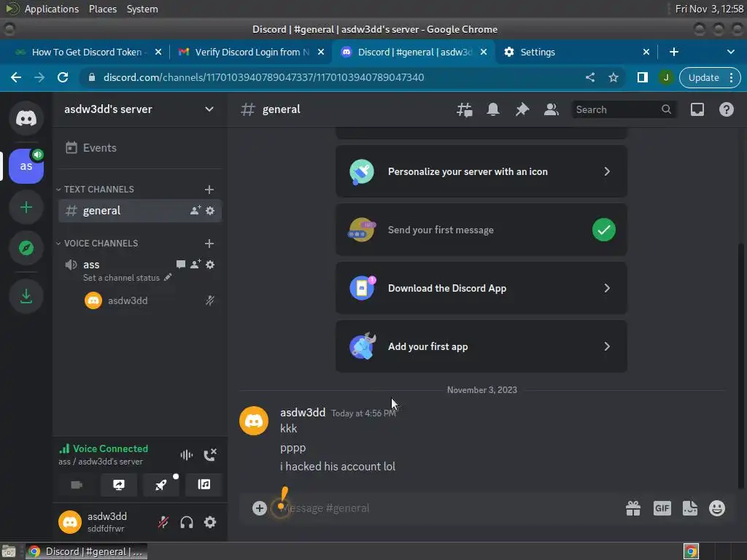747x560 pixels.
Task: Open Places menu in top panel
Action: coord(103,9)
